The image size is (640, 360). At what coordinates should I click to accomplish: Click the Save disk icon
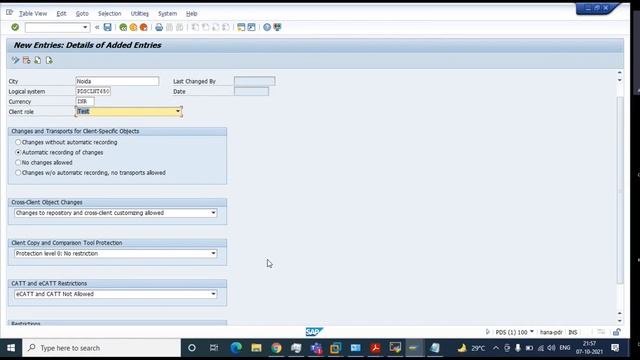coord(107,27)
